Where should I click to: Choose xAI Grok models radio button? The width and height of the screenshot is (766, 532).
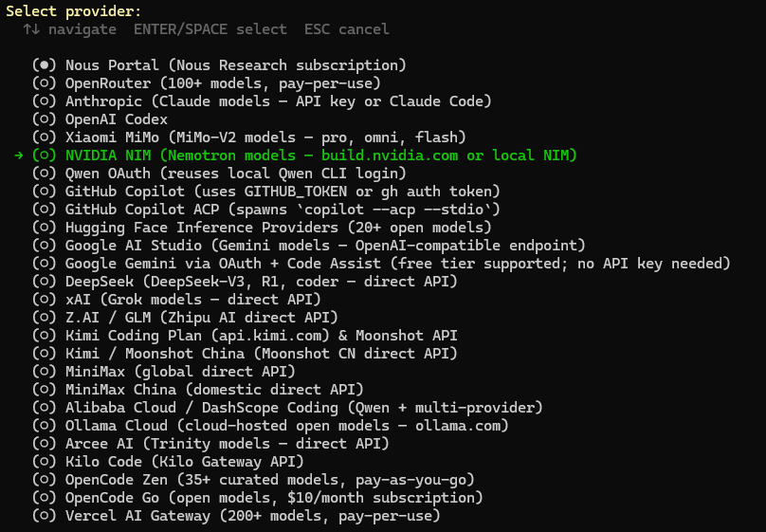pos(45,300)
